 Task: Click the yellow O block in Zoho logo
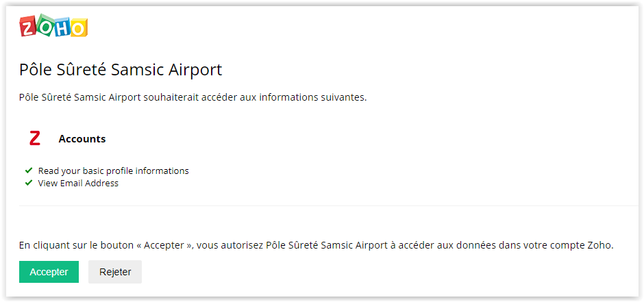(79, 28)
